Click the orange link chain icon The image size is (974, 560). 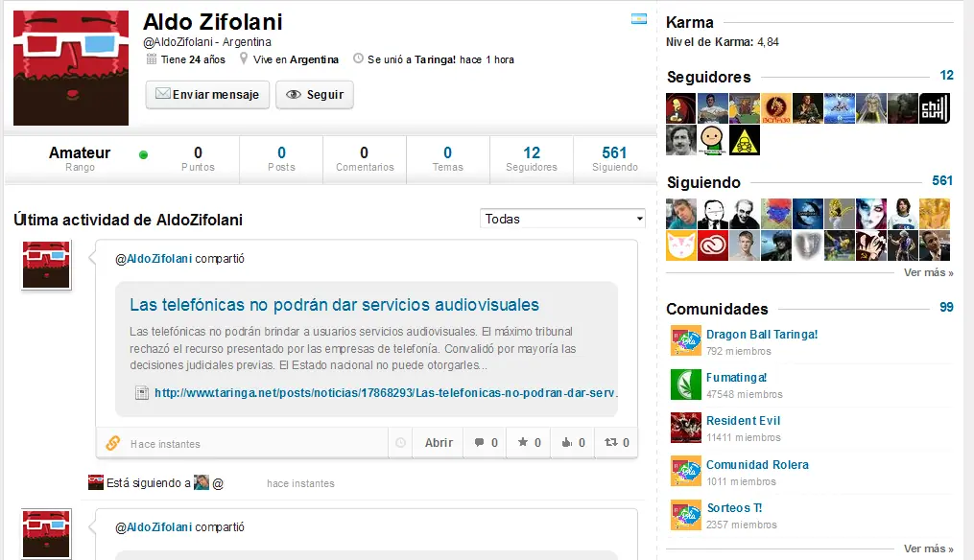click(x=113, y=443)
